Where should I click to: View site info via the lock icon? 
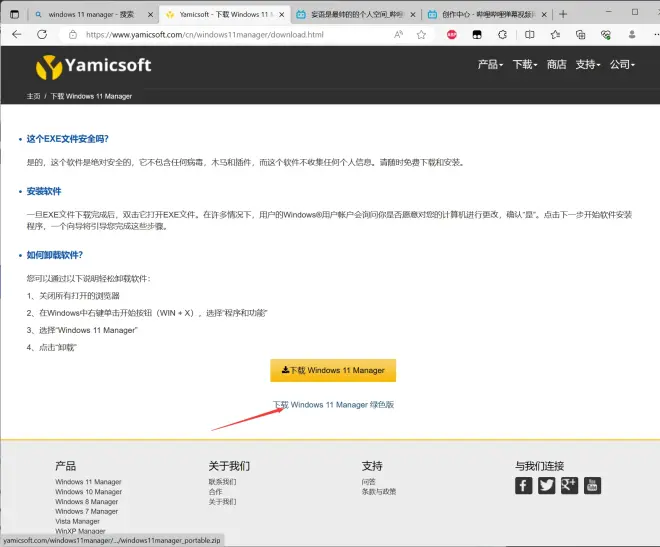pyautogui.click(x=73, y=35)
